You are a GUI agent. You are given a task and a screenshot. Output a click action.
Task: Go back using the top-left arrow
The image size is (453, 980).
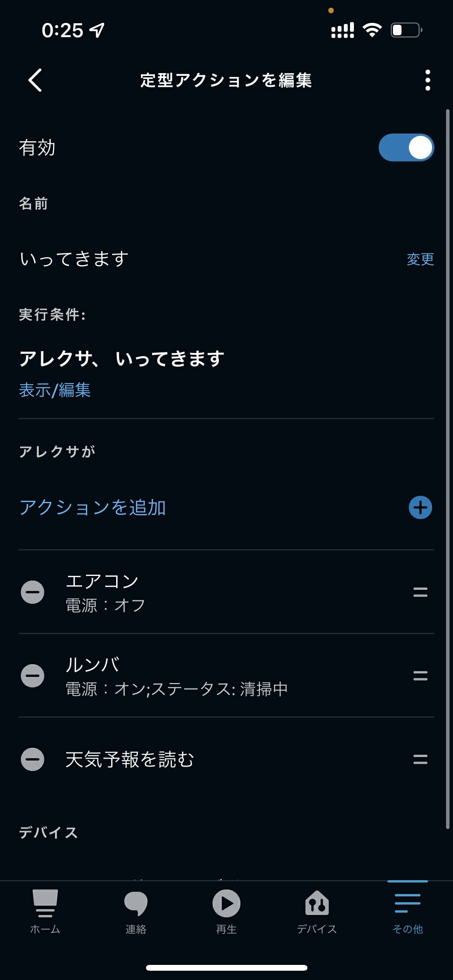35,80
